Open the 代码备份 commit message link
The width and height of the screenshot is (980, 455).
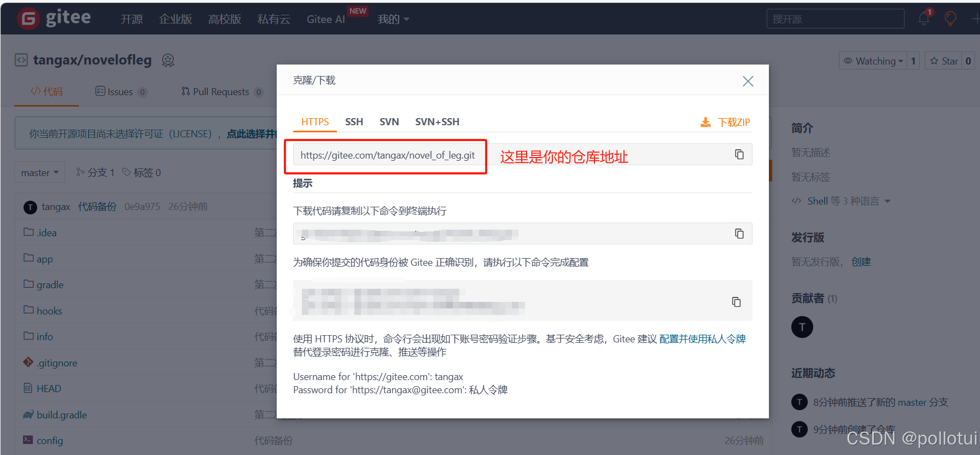(97, 206)
